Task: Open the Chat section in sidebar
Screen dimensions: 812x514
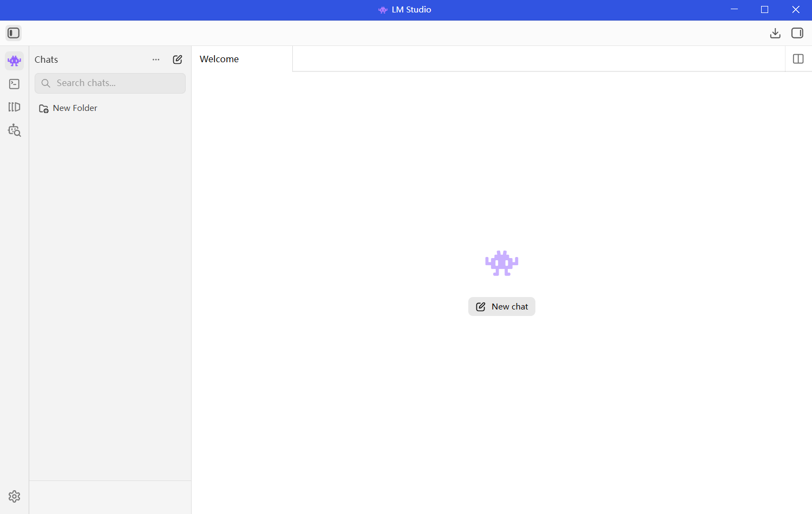Action: (15, 61)
